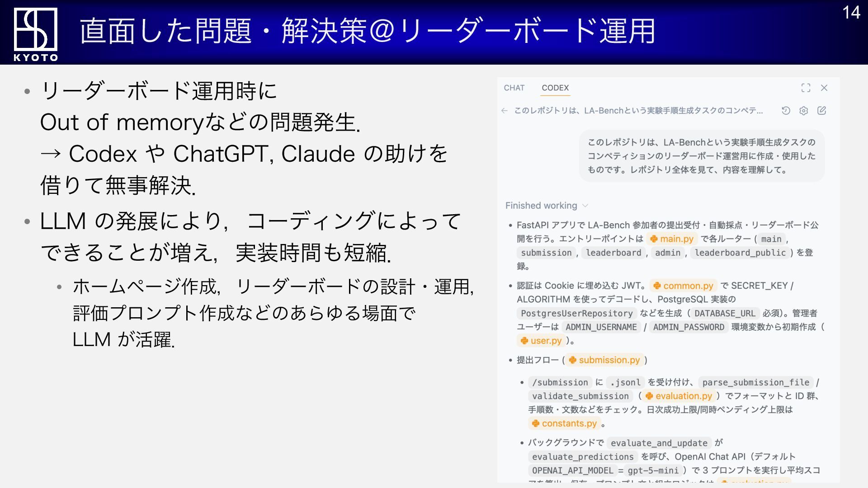Go back with the left arrow
The width and height of the screenshot is (868, 488).
[505, 111]
